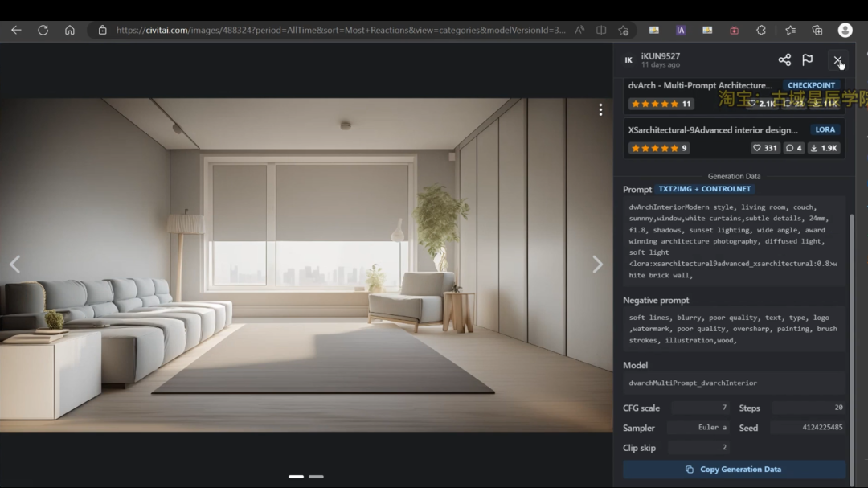Share this image using the share icon
This screenshot has width=868, height=488.
point(784,59)
